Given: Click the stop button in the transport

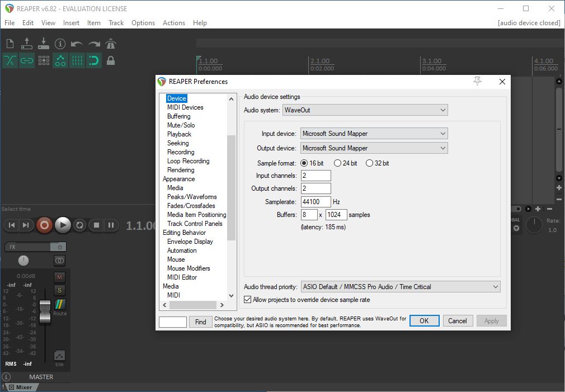Looking at the screenshot, I should [x=96, y=225].
